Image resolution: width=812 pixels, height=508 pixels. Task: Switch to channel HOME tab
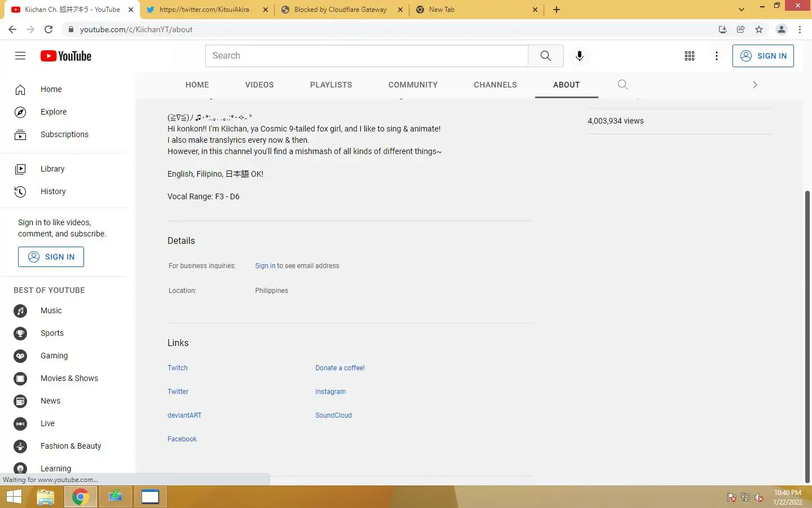point(197,85)
